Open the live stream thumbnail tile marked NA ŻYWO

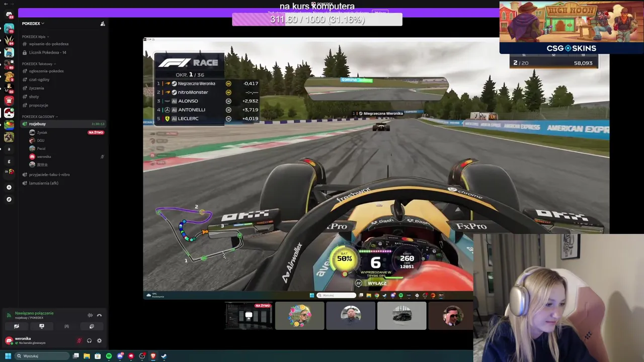249,316
